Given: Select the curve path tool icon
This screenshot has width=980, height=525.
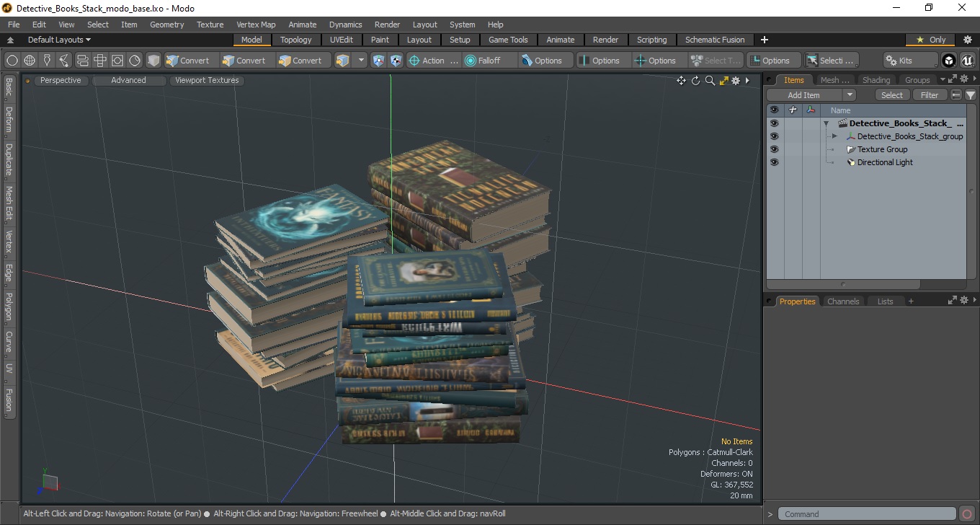Looking at the screenshot, I should [x=64, y=61].
